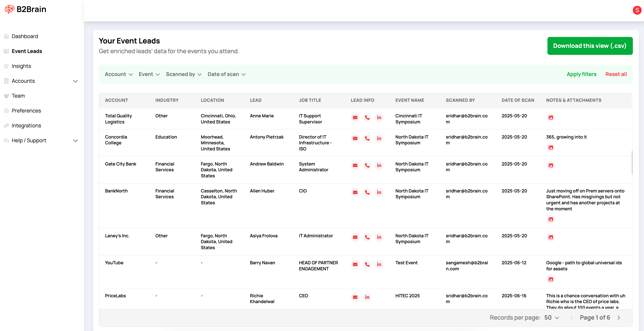Image resolution: width=644 pixels, height=331 pixels.
Task: View attachment image for Laney's Inc. row
Action: tap(550, 237)
